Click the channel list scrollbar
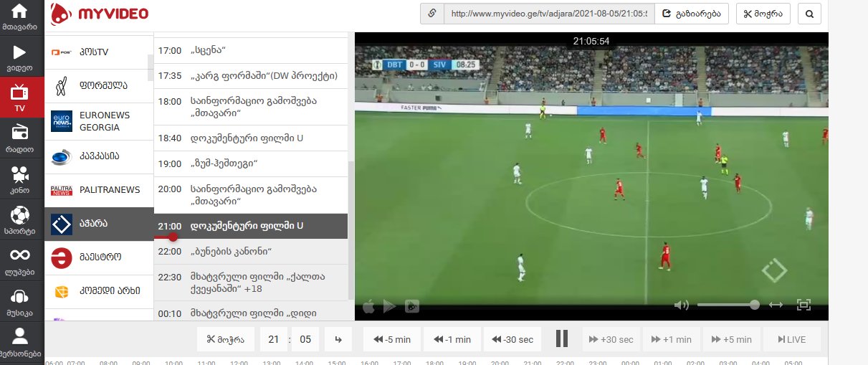The height and width of the screenshot is (365, 868). point(151,68)
